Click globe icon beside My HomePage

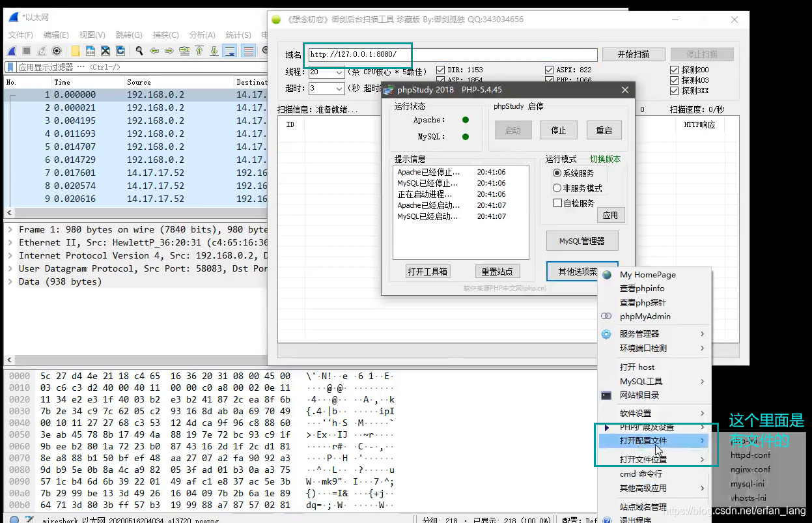[x=607, y=275]
